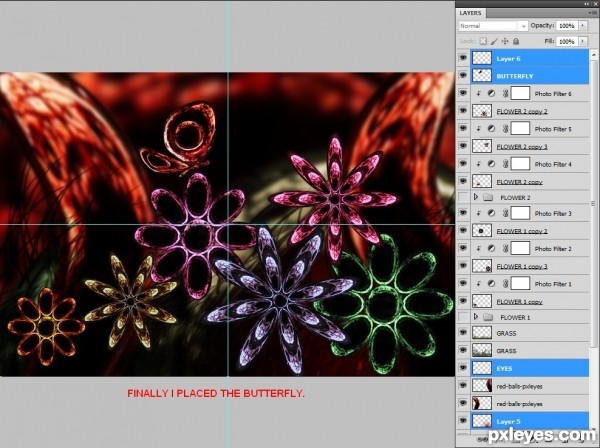The image size is (600, 448).
Task: Hide the BUTTERFLY layer
Action: point(463,76)
